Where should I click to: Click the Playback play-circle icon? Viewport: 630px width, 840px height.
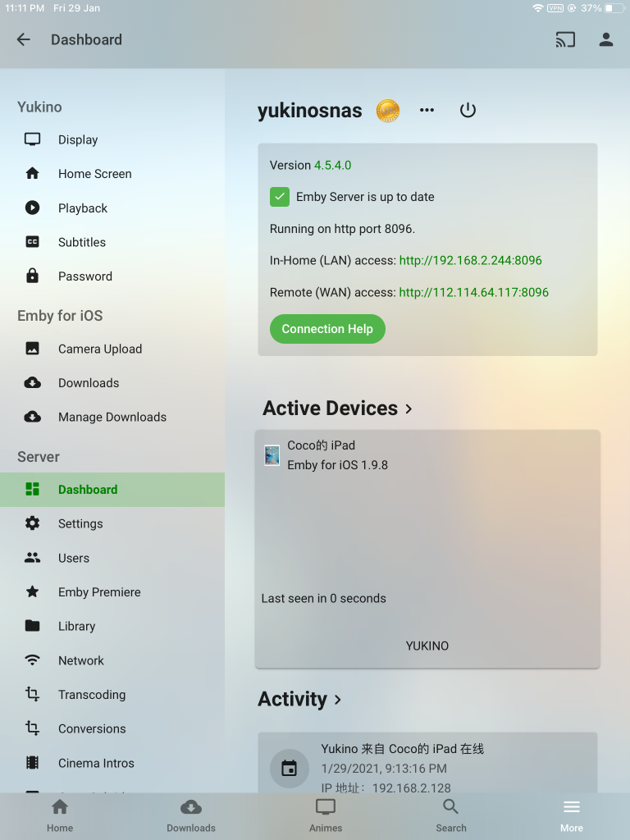[x=32, y=208]
